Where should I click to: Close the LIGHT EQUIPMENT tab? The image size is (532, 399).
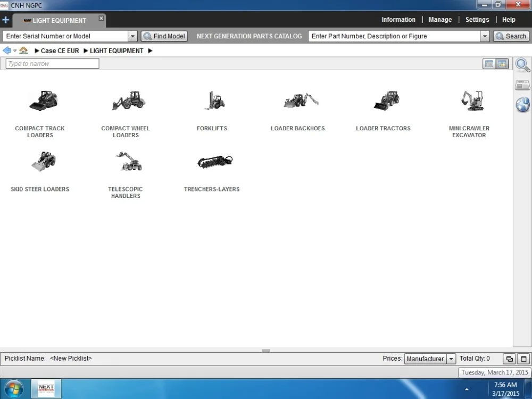[x=101, y=18]
